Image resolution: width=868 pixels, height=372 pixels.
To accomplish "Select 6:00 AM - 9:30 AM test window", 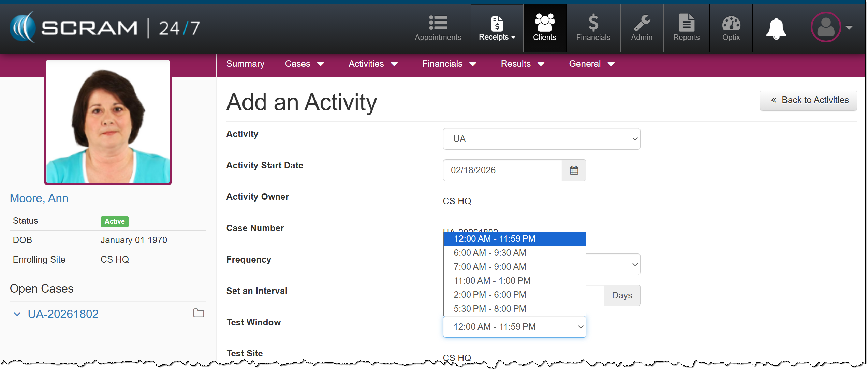I will [489, 253].
